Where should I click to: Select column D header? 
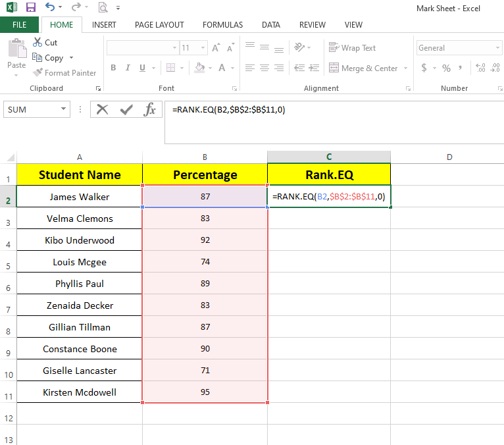point(449,157)
